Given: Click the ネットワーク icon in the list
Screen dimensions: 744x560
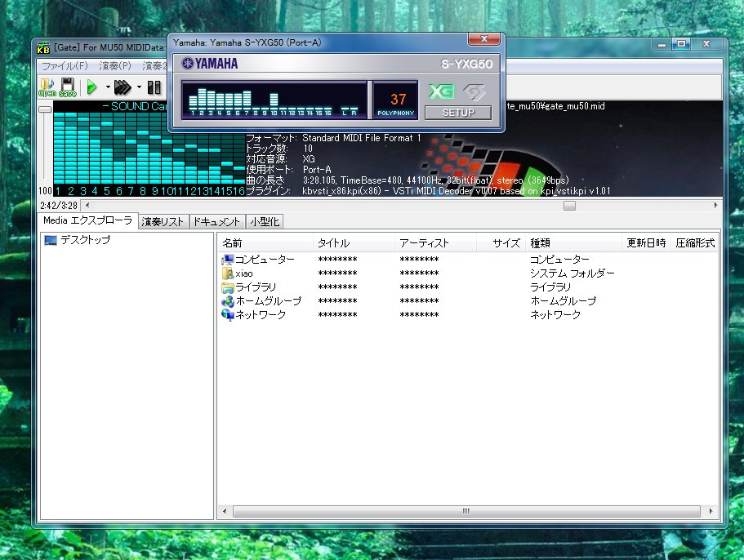Looking at the screenshot, I should 228,315.
